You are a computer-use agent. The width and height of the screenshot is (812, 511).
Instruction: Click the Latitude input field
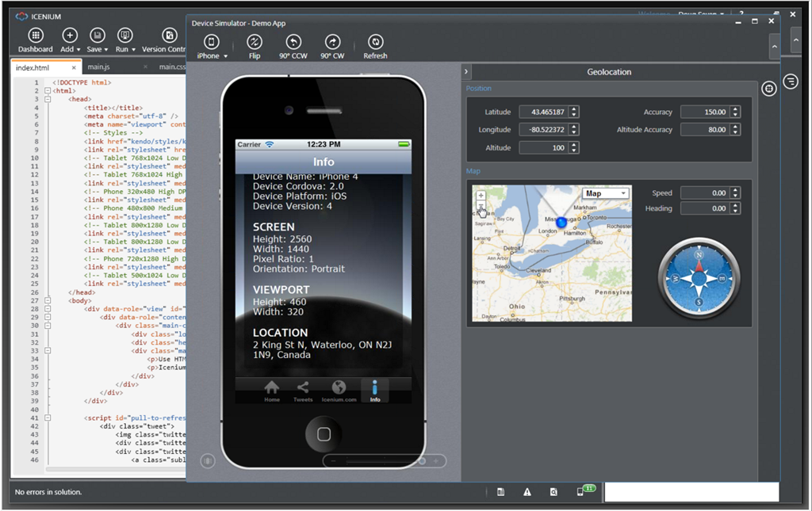point(544,112)
